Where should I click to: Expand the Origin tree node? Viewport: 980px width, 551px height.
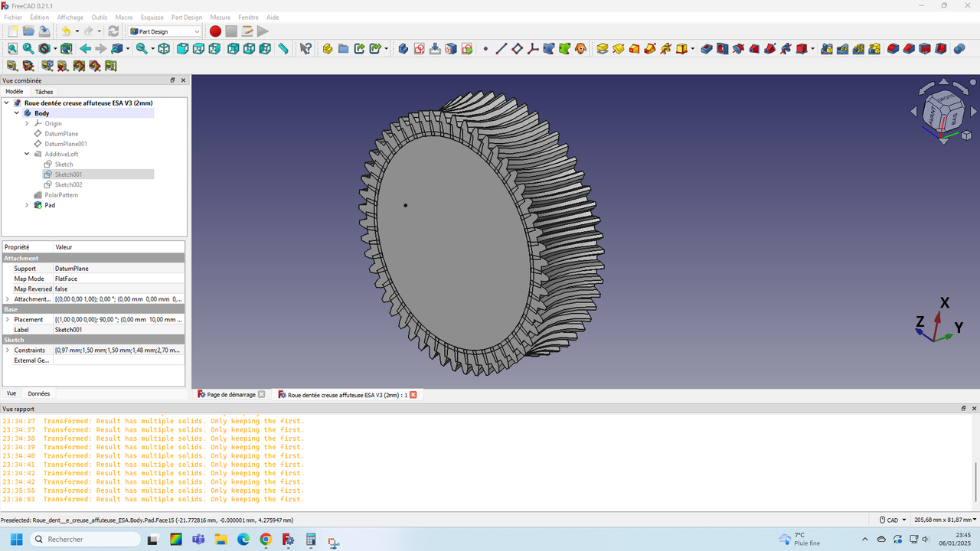tap(27, 123)
